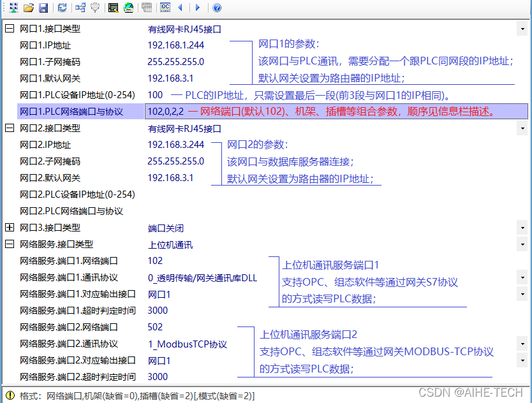Open dropdown for 端口1.对应输出接口 row
532x403 pixels.
[x=522, y=294]
